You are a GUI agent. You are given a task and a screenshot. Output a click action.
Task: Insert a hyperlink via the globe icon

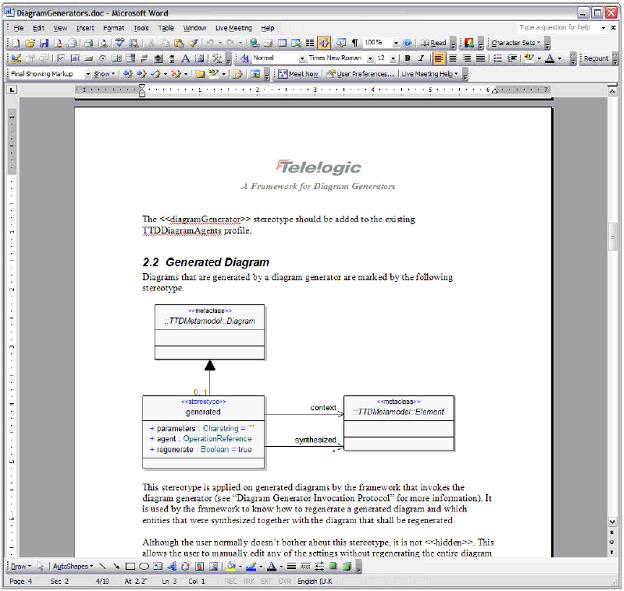tap(254, 43)
